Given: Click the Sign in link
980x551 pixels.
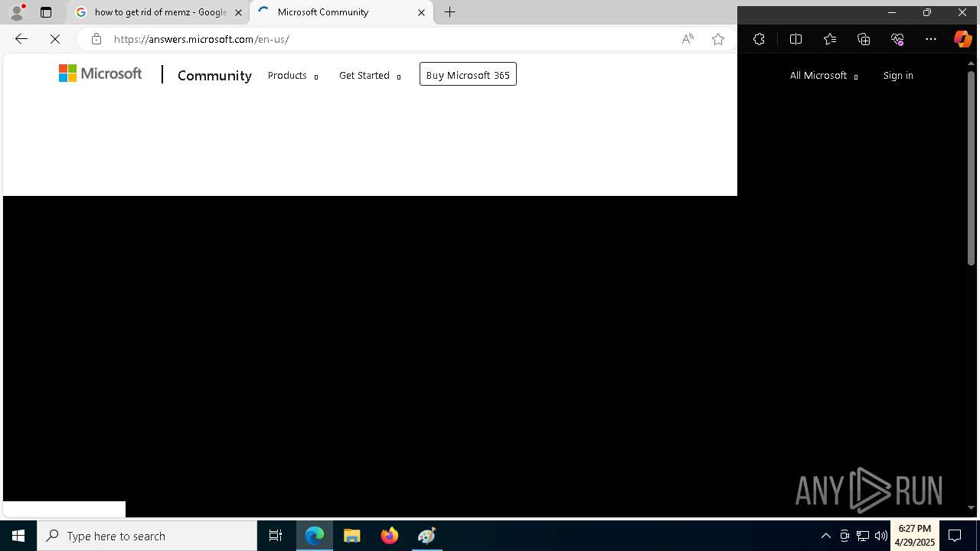Looking at the screenshot, I should pyautogui.click(x=898, y=75).
